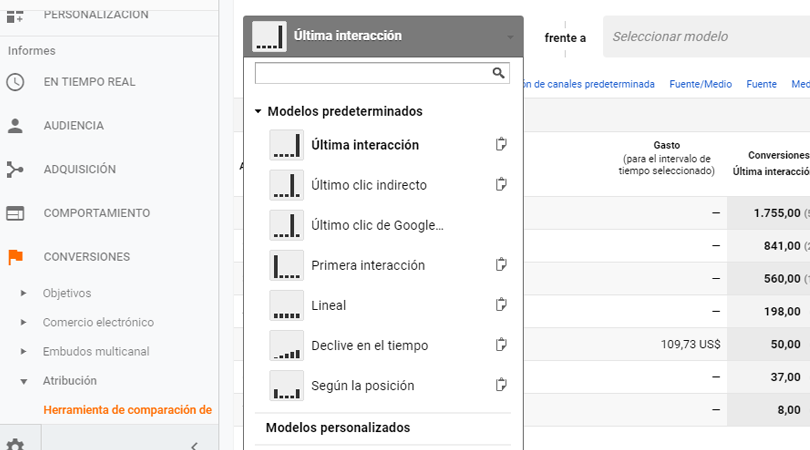Click the 1.755,00 conversions value
Viewport: 810px width, 450px height.
pyautogui.click(x=777, y=213)
